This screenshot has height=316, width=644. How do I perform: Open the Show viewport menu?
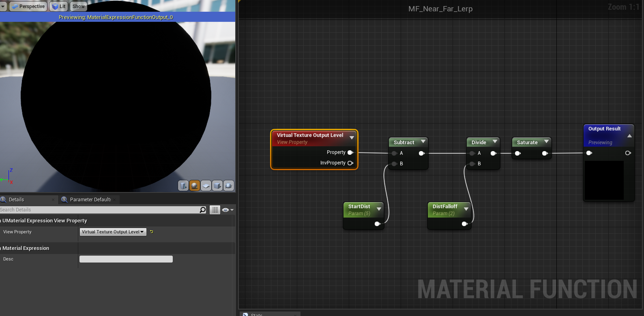coord(79,6)
